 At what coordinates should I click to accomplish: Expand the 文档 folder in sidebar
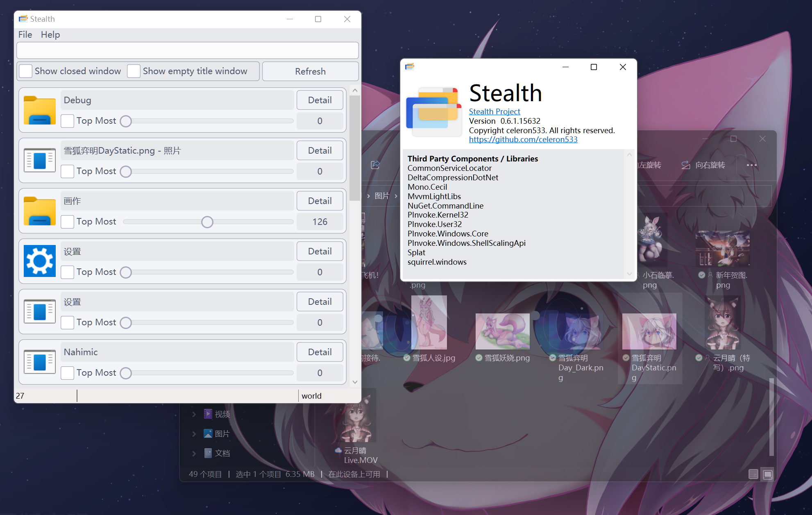point(194,453)
